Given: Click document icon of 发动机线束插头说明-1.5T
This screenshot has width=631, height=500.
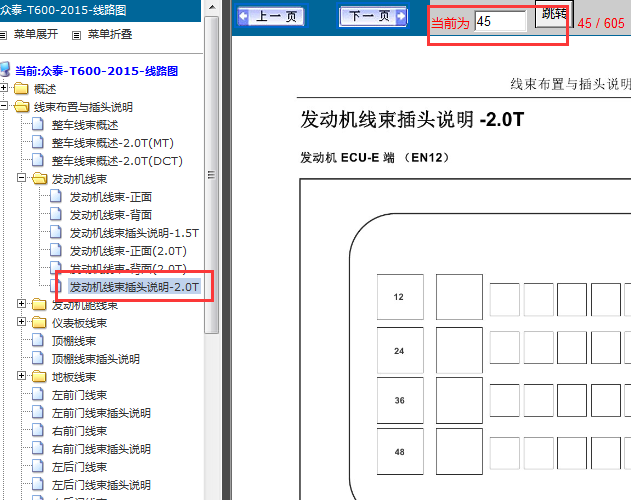Looking at the screenshot, I should (x=56, y=232).
